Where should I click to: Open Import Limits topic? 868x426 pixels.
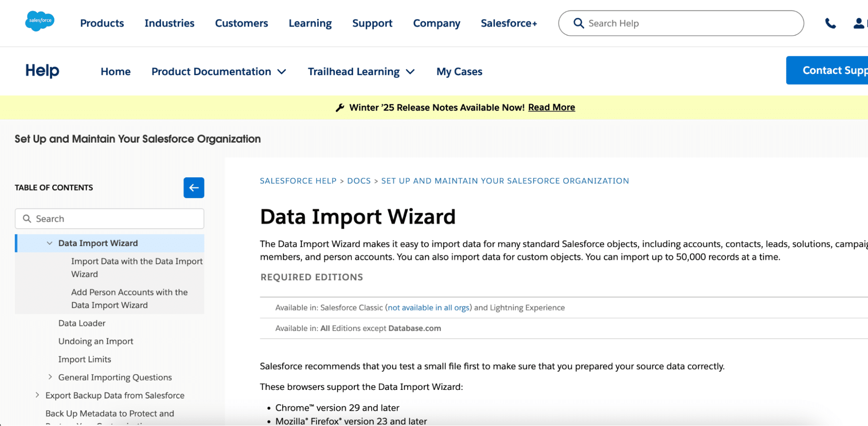(85, 359)
